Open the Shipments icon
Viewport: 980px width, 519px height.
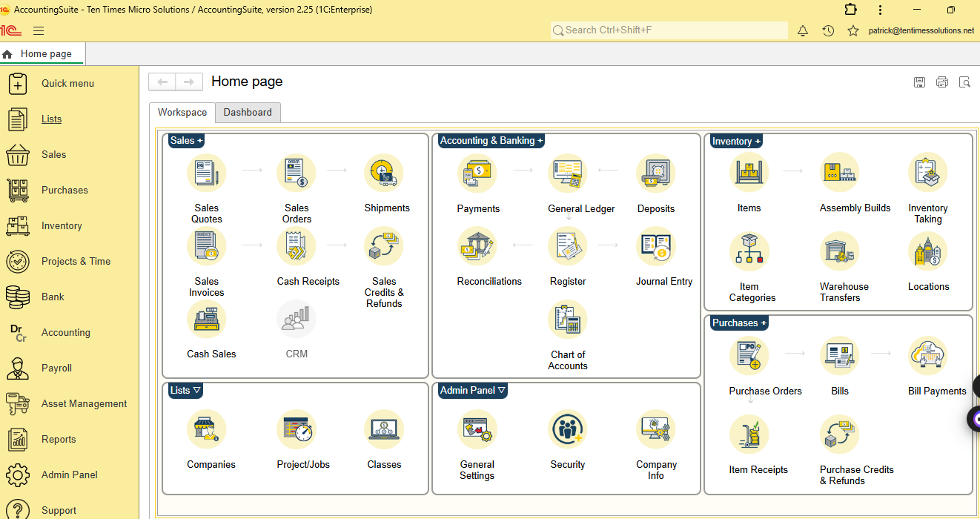click(384, 173)
